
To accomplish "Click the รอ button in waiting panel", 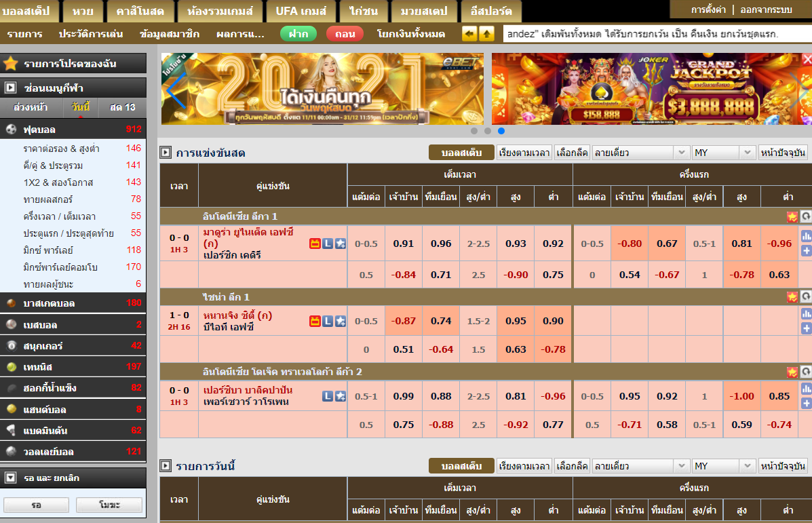I will pos(36,505).
